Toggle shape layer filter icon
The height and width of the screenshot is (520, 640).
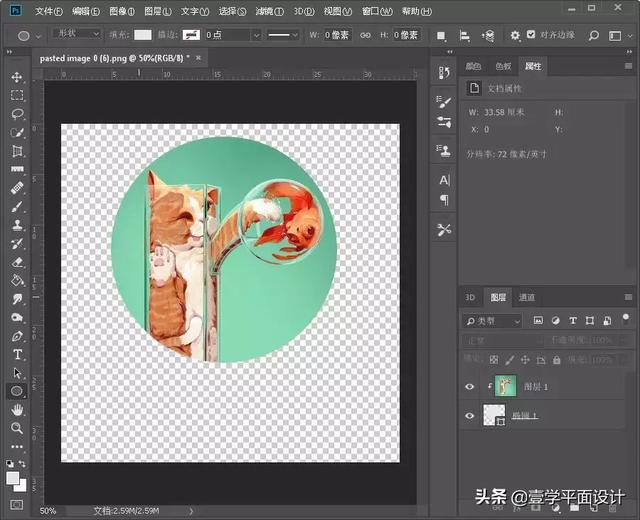tap(590, 321)
